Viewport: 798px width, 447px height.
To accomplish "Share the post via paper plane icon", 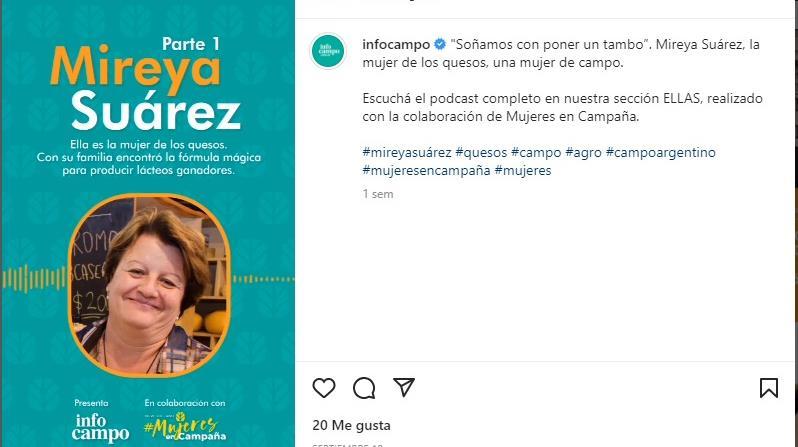I will point(404,387).
